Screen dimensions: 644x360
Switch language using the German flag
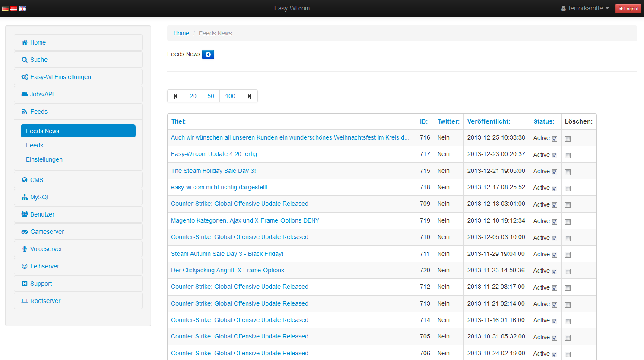(x=5, y=8)
